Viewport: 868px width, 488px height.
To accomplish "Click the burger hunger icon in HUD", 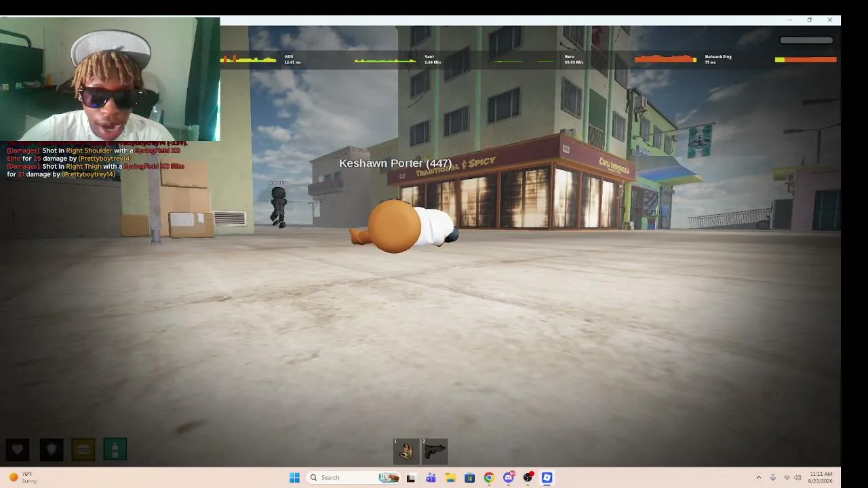I will click(x=83, y=449).
